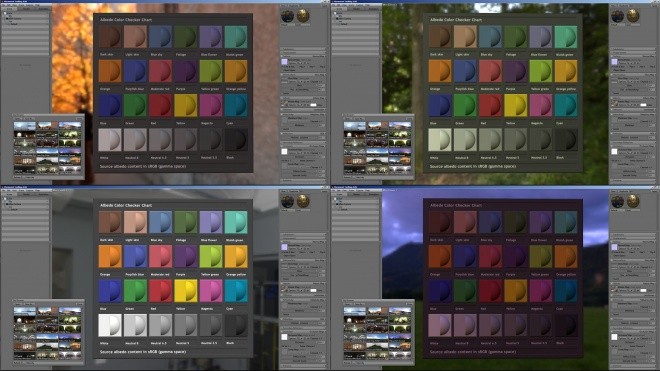Select dark material sphere in autumn-background window
This screenshot has height=371, width=660.
tap(287, 16)
